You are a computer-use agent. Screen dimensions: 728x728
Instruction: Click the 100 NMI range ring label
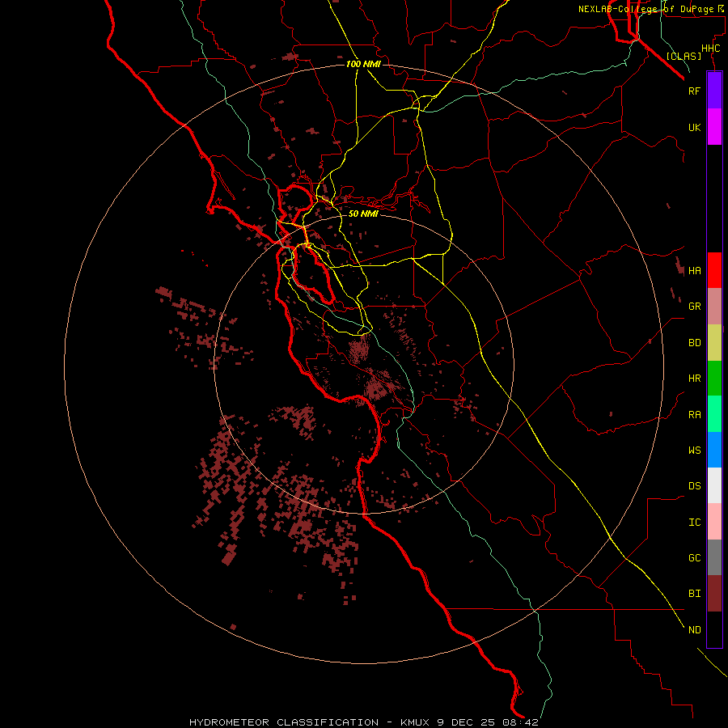[x=363, y=64]
